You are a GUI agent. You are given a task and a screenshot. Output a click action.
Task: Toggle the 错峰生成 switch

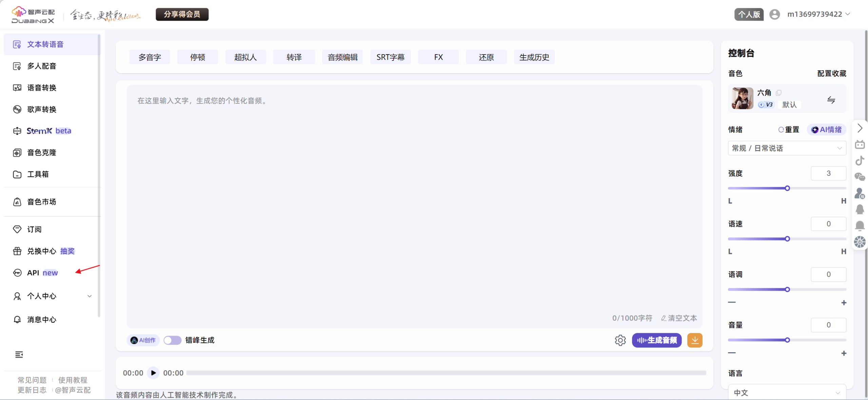pos(172,340)
